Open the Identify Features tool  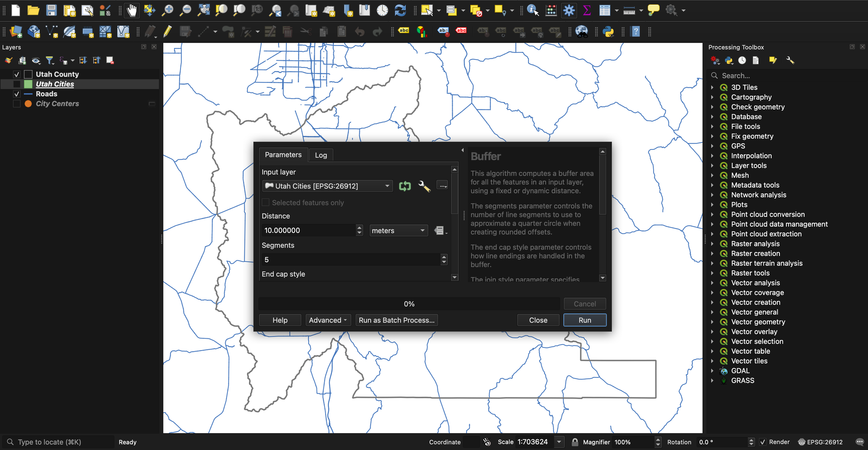533,10
